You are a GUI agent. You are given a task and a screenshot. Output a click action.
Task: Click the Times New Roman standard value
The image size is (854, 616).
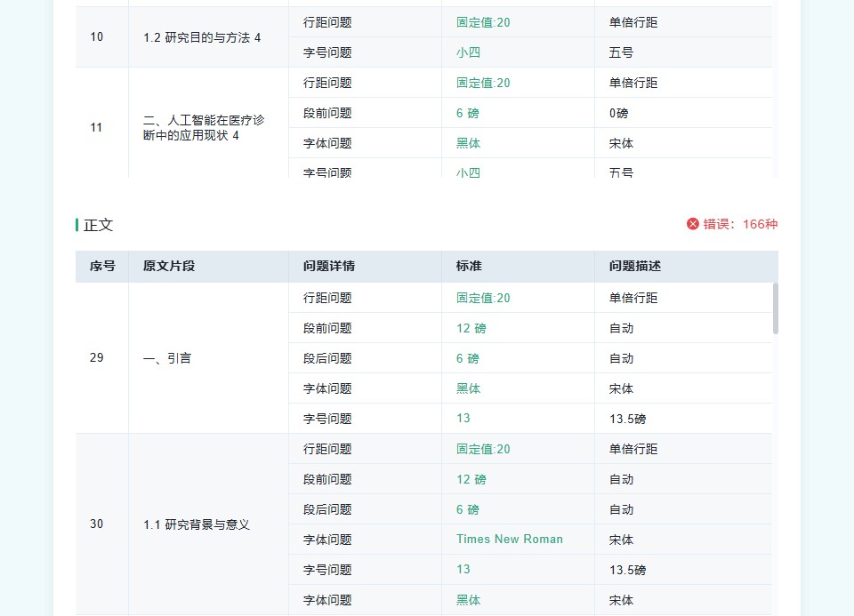(x=510, y=539)
